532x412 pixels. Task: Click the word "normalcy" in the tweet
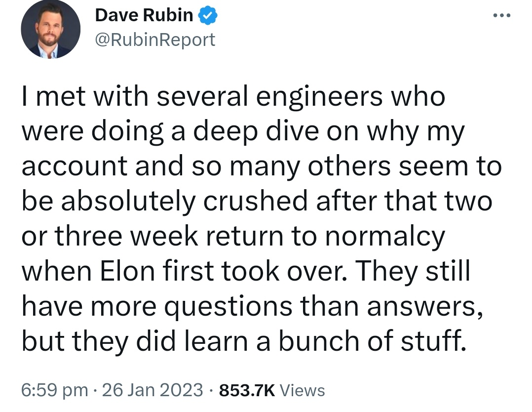click(385, 237)
